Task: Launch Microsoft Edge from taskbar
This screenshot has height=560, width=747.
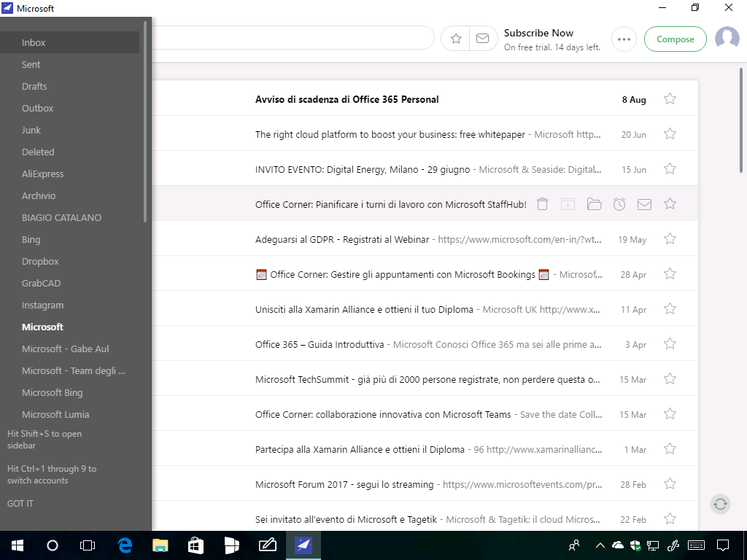Action: [125, 545]
